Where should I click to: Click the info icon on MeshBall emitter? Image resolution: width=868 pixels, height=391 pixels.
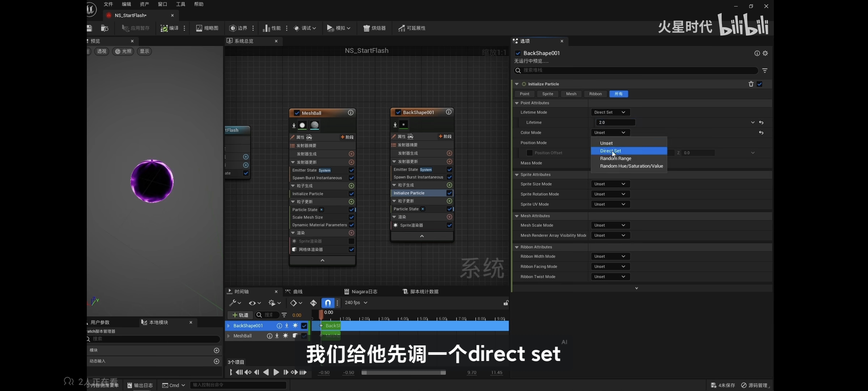point(350,113)
